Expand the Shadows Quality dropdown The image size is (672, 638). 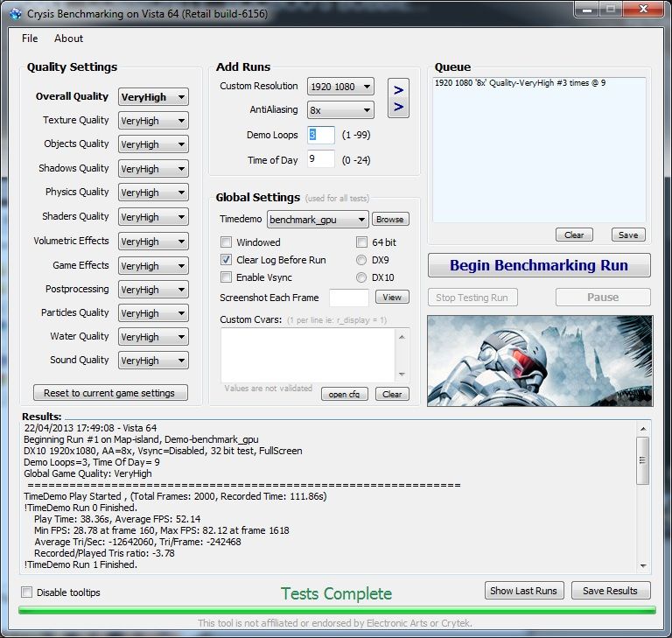[x=153, y=169]
